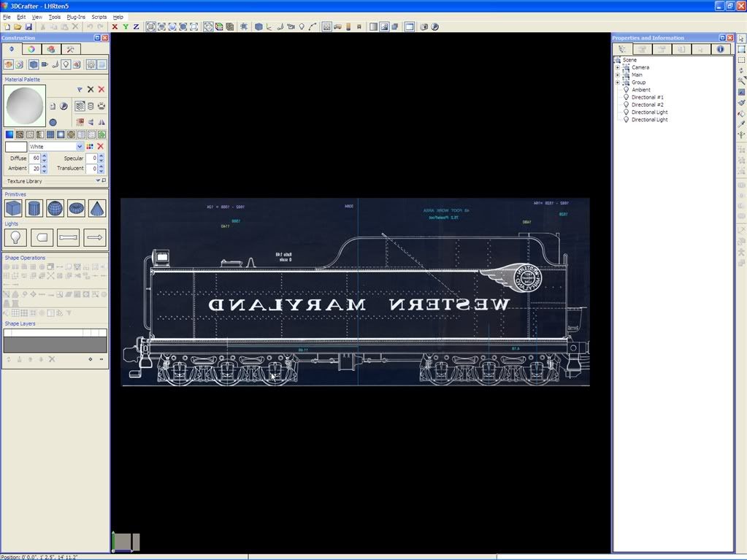The image size is (747, 560).
Task: Add a cone primitive
Action: click(97, 208)
